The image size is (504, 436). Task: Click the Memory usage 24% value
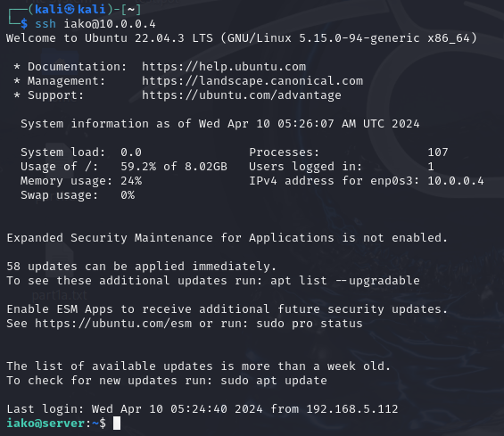[x=131, y=181]
